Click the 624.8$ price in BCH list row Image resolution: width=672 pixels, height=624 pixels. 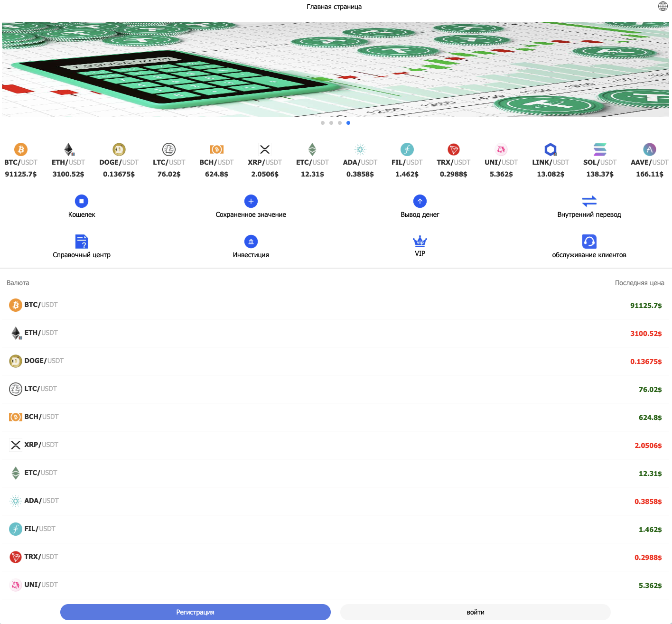tap(650, 418)
